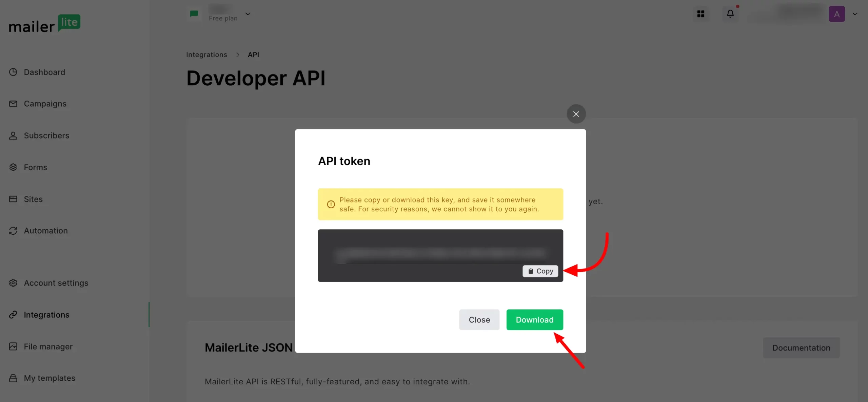
Task: Open the File manager
Action: coord(48,346)
